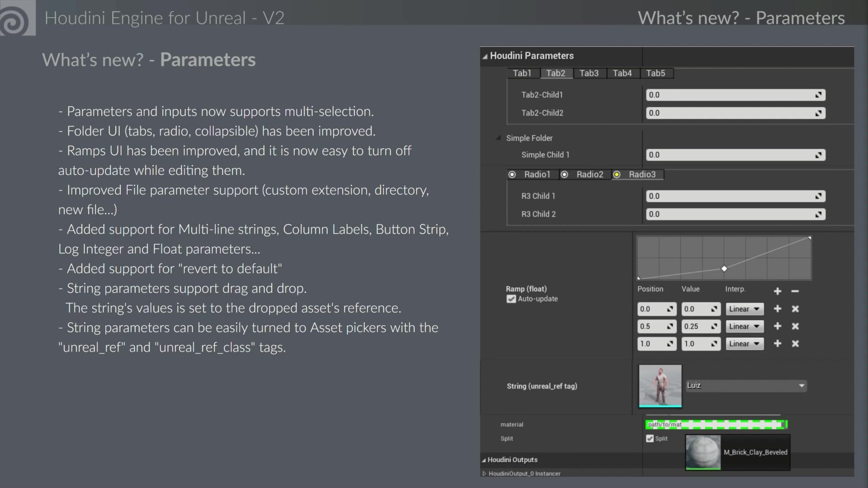Click the Simple Child 1 value field

(736, 155)
